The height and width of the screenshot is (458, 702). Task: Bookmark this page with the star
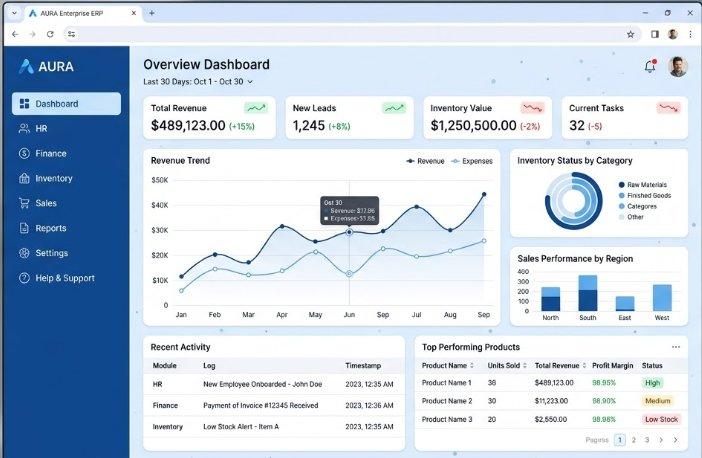[x=630, y=34]
